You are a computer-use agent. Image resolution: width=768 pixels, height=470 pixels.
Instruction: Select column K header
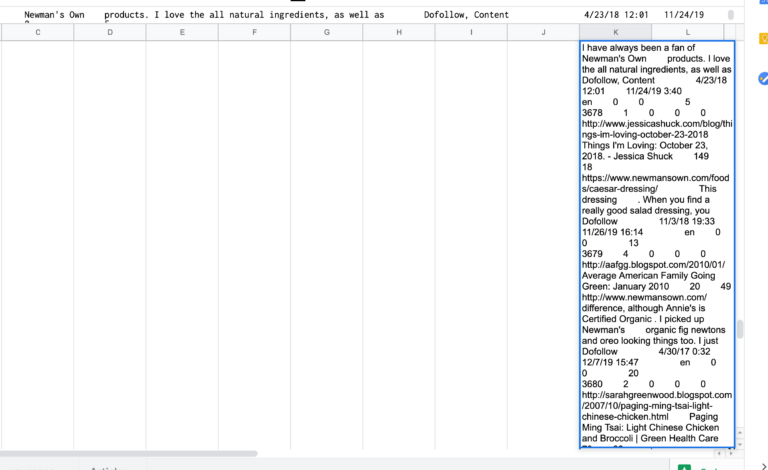click(x=615, y=33)
